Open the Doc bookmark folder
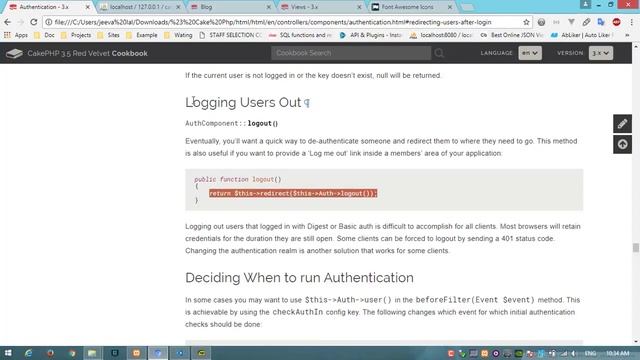This screenshot has width=640, height=360. tap(44, 36)
